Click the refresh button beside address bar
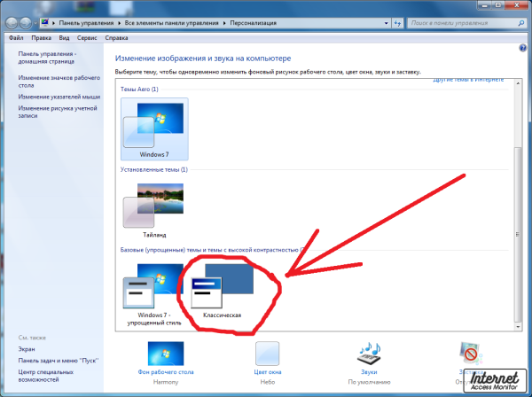Image resolution: width=532 pixels, height=397 pixels. pyautogui.click(x=397, y=23)
